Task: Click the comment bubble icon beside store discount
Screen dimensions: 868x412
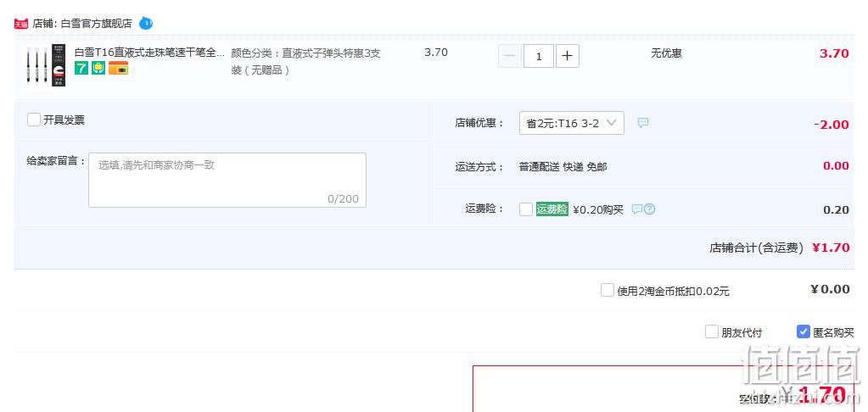Action: [642, 123]
